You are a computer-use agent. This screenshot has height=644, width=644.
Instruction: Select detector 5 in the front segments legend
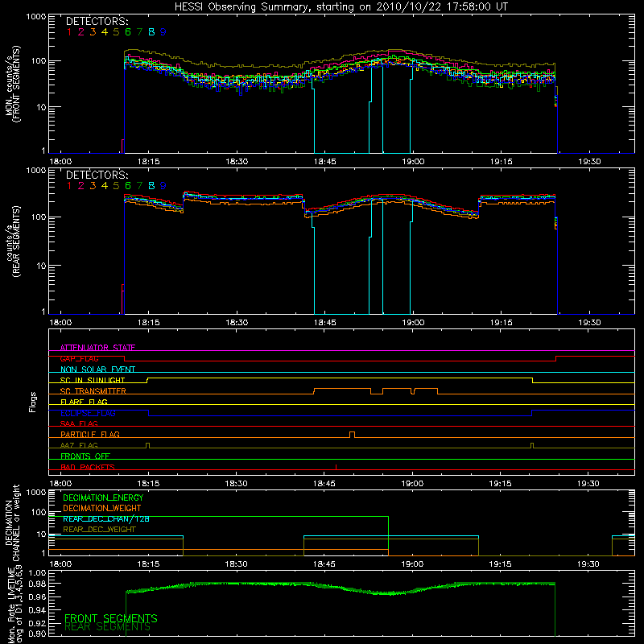point(116,32)
